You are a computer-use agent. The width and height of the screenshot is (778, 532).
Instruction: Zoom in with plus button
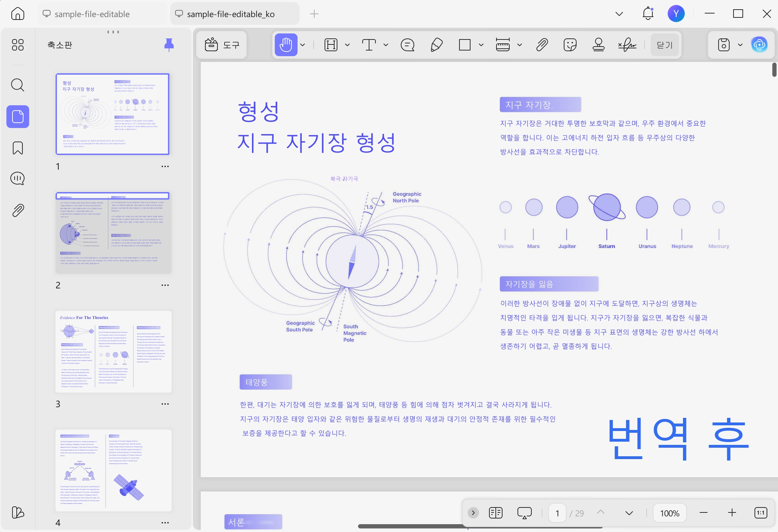[732, 513]
